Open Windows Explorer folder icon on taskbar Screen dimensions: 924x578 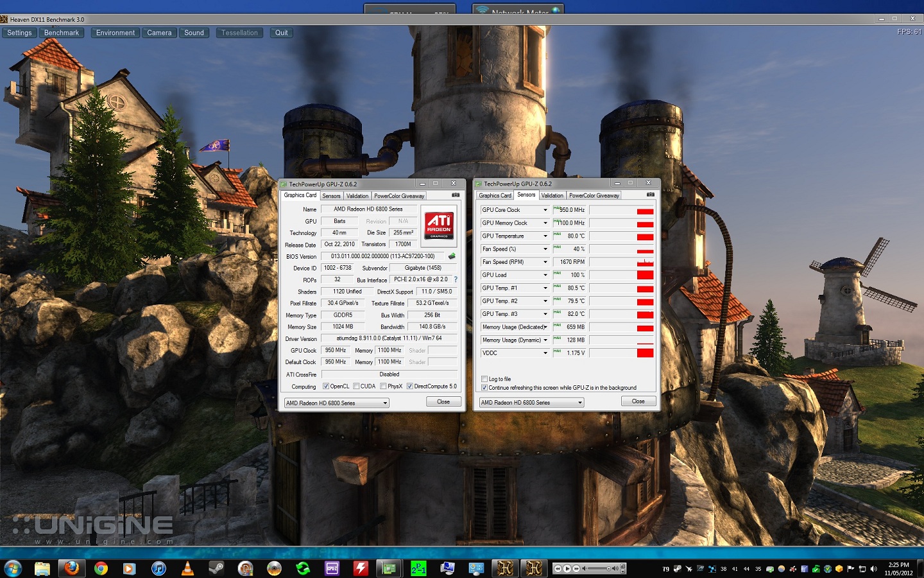pyautogui.click(x=42, y=568)
